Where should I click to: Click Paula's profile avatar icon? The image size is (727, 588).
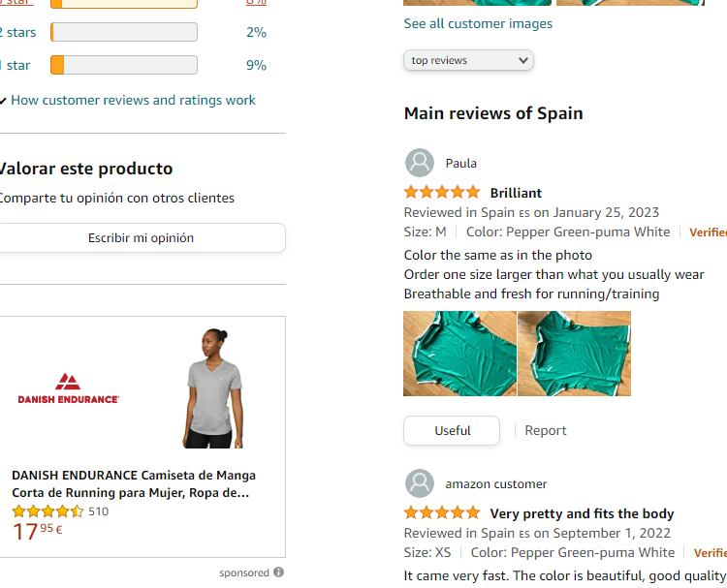(x=419, y=163)
